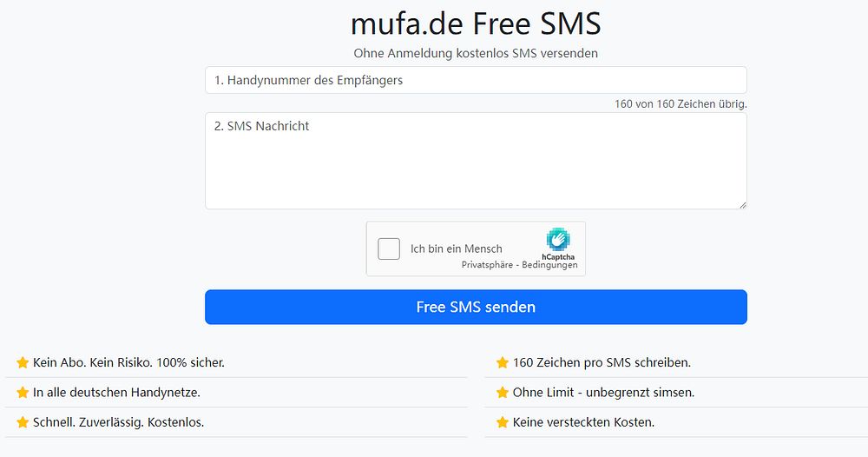Click the Ohne Anmeldung kostenlos SMS versenden subtitle
868x457 pixels.
[476, 53]
